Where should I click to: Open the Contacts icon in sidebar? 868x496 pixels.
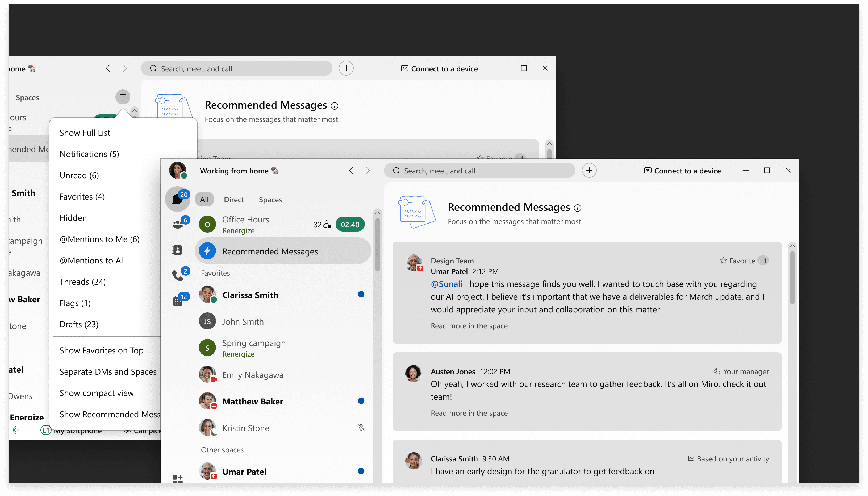click(x=177, y=250)
